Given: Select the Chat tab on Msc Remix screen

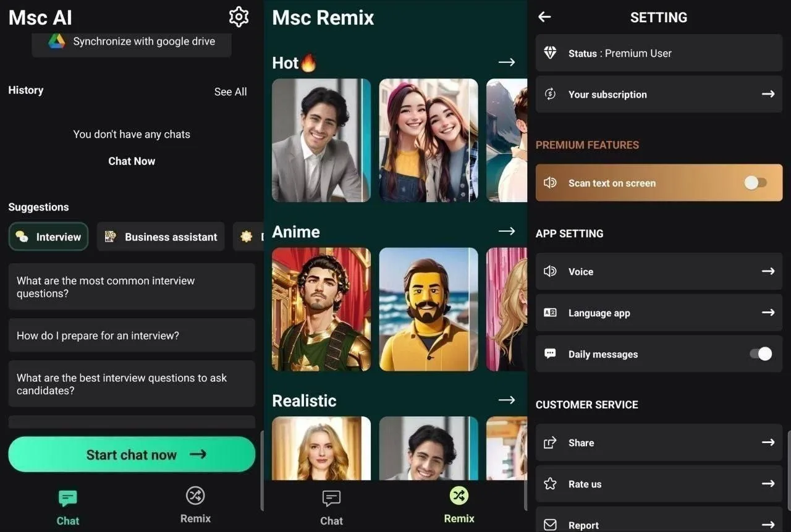Looking at the screenshot, I should pyautogui.click(x=331, y=507).
